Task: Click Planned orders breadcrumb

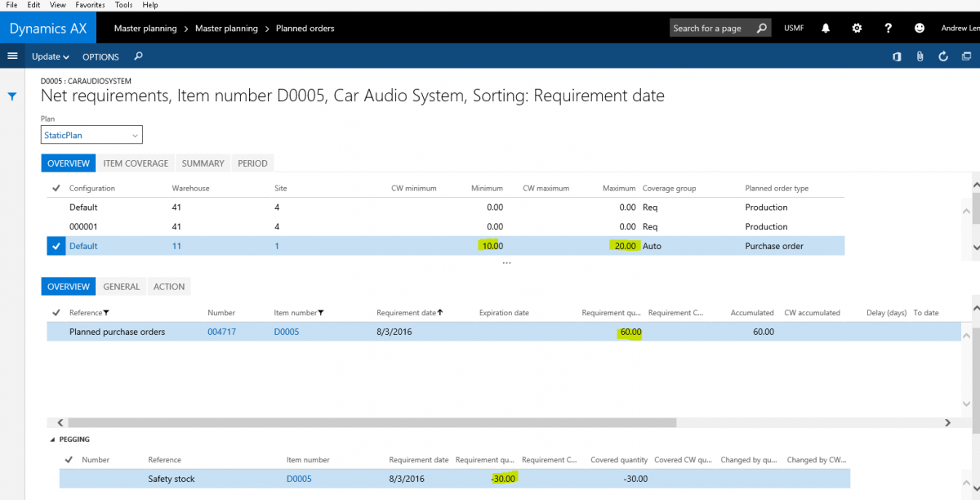Action: tap(305, 28)
